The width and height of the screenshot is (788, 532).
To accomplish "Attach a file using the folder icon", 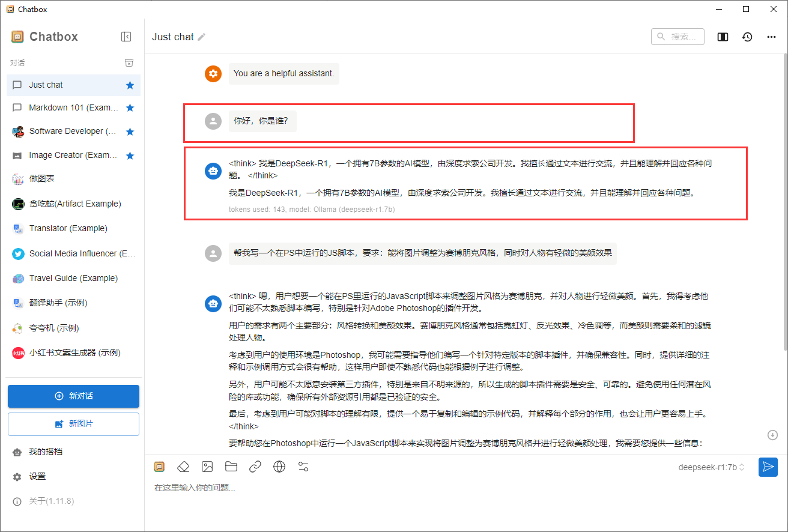I will point(231,467).
